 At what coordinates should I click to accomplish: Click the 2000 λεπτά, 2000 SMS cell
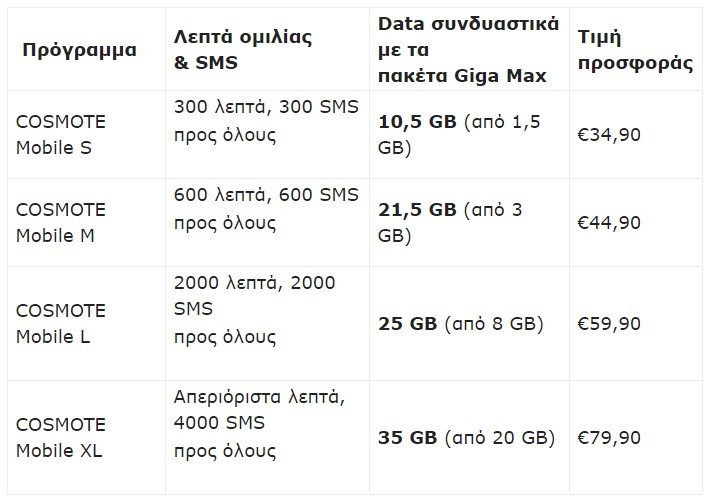[254, 309]
